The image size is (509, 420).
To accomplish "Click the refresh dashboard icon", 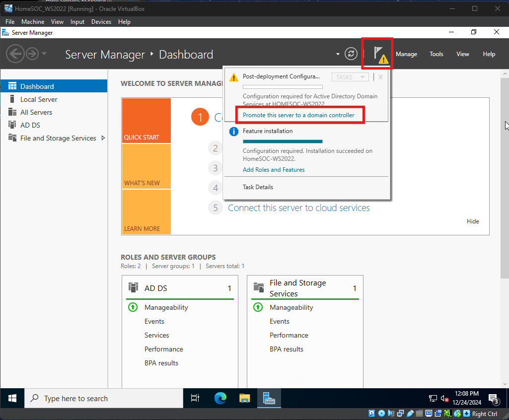I will point(351,54).
